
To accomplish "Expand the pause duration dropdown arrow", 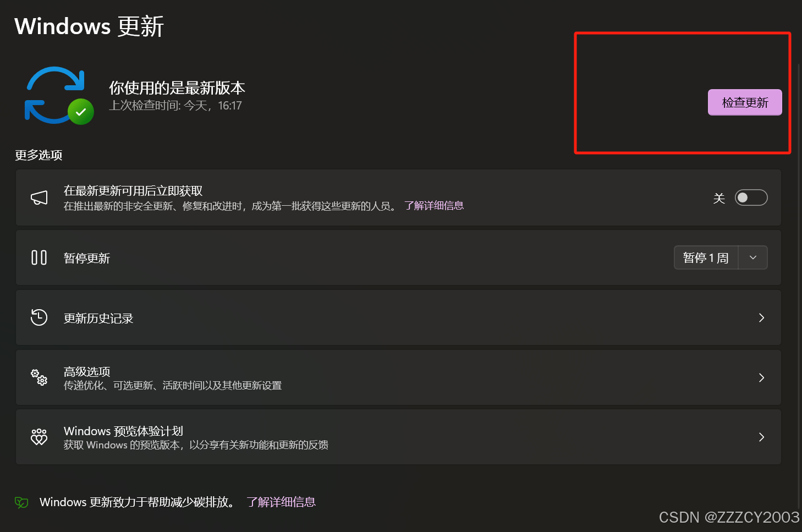I will (753, 257).
